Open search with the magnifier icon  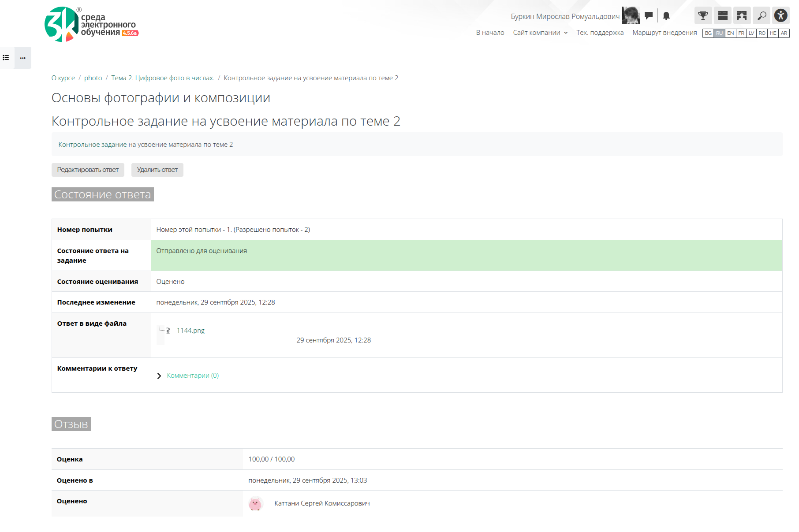[x=762, y=16]
